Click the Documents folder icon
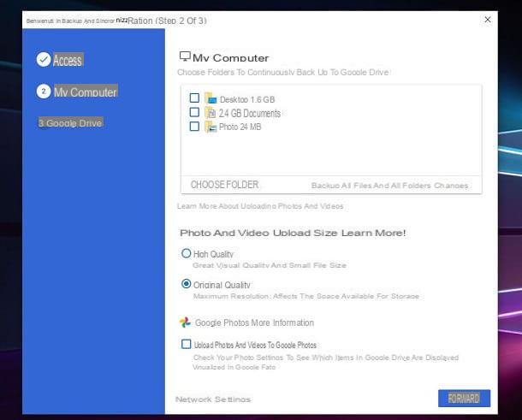 click(x=211, y=113)
